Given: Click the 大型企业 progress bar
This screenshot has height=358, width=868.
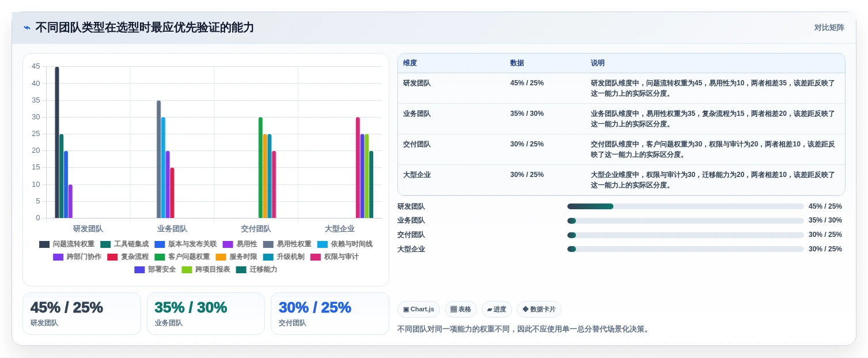Looking at the screenshot, I should pyautogui.click(x=685, y=249).
